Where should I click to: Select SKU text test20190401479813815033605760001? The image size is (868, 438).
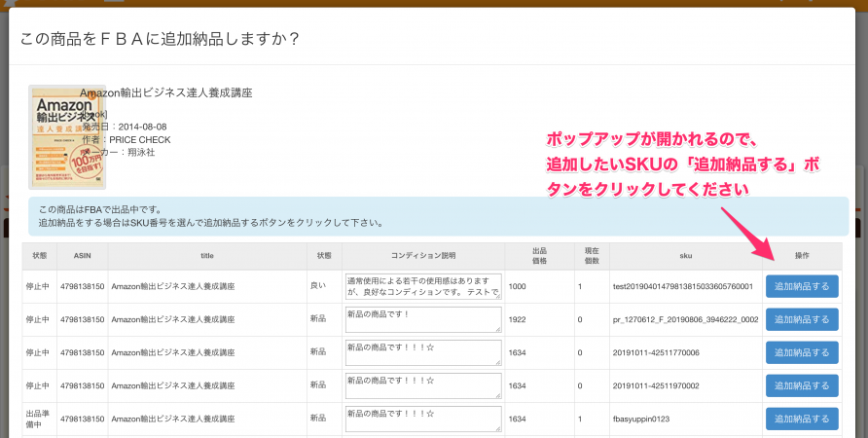point(683,287)
